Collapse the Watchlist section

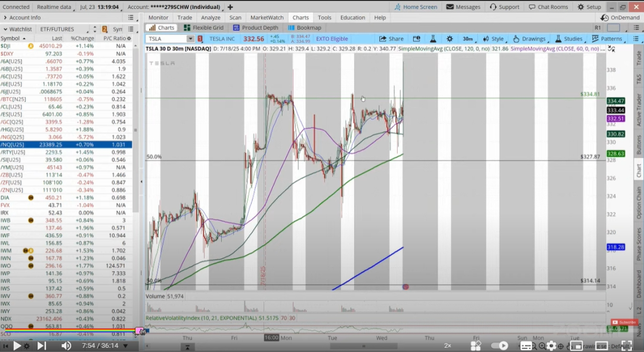pyautogui.click(x=5, y=29)
